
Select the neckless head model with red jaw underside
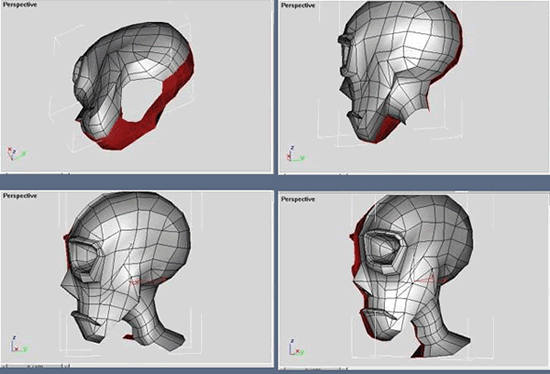coord(400,72)
